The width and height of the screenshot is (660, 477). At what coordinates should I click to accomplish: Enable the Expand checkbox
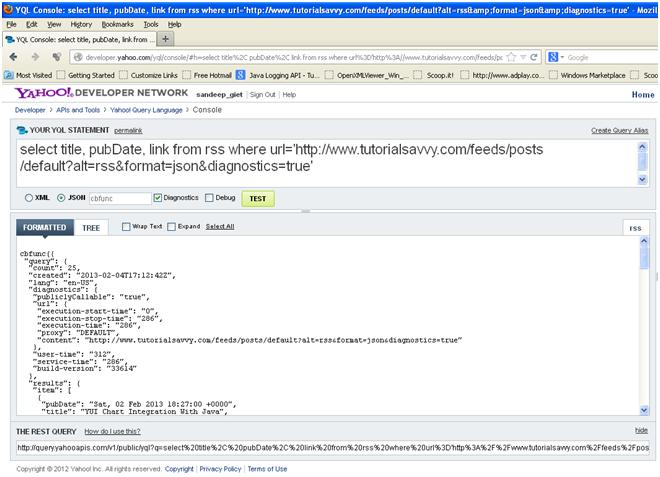(171, 227)
